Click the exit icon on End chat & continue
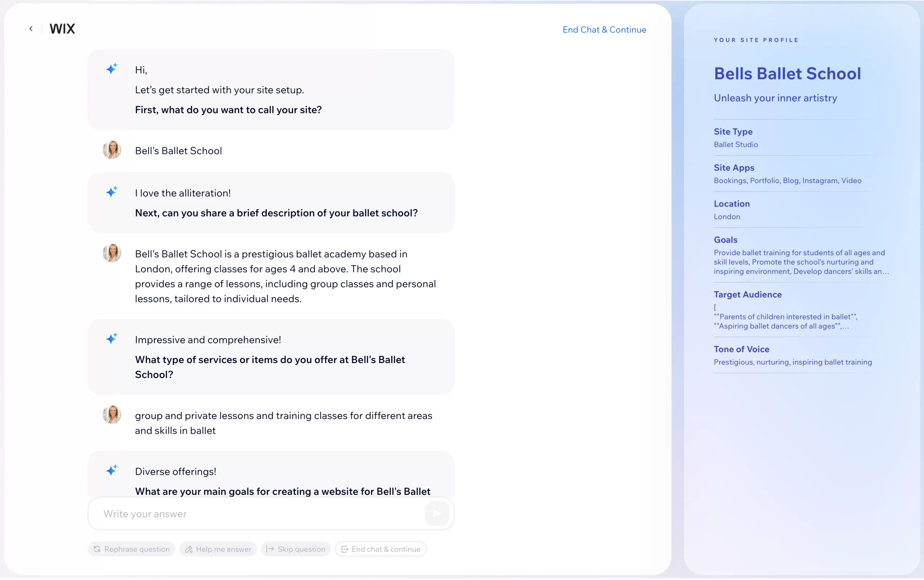This screenshot has width=924, height=580. [345, 549]
